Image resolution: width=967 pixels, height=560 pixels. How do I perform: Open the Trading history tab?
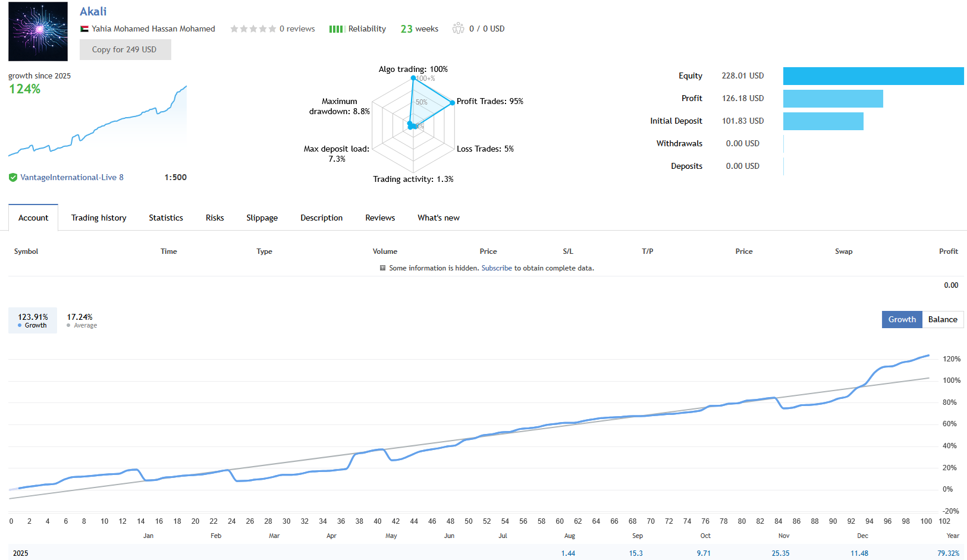[x=98, y=218]
